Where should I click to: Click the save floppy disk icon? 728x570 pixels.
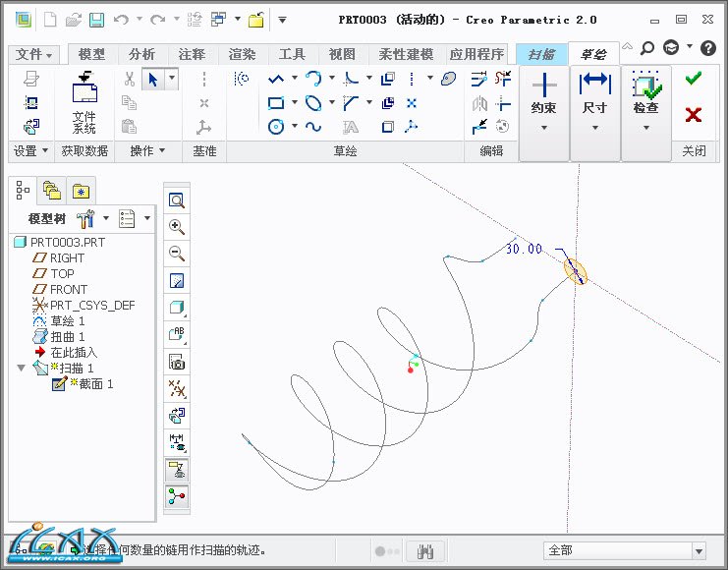96,19
